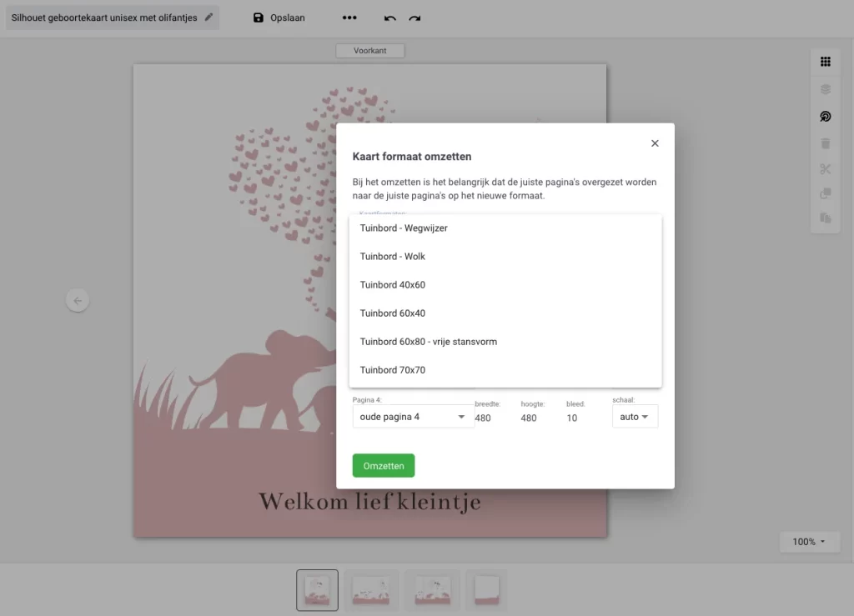The image size is (854, 616).
Task: Open the schaal 'auto' dropdown
Action: (635, 417)
